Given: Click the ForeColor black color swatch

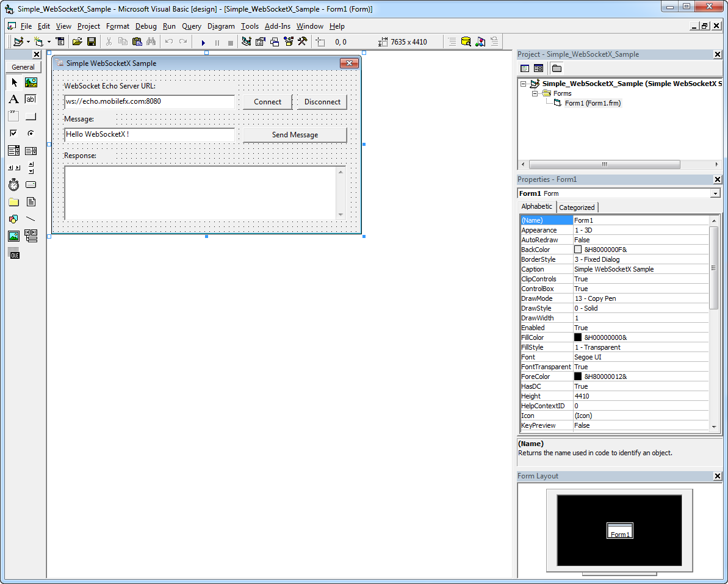Looking at the screenshot, I should click(x=577, y=377).
